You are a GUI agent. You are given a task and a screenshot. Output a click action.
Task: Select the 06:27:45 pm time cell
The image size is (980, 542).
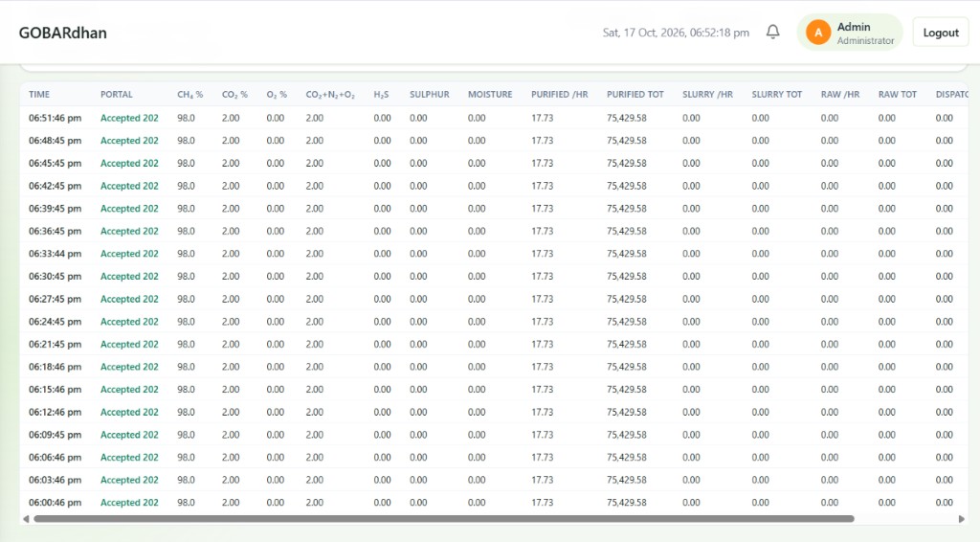point(55,299)
